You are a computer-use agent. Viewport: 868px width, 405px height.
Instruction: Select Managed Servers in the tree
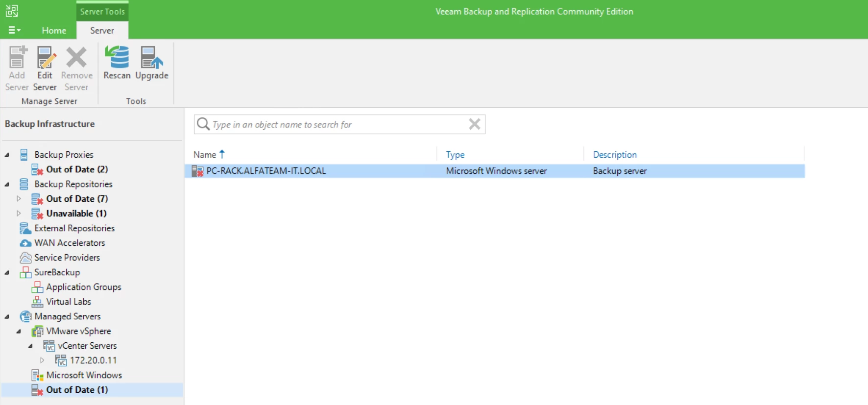point(68,316)
